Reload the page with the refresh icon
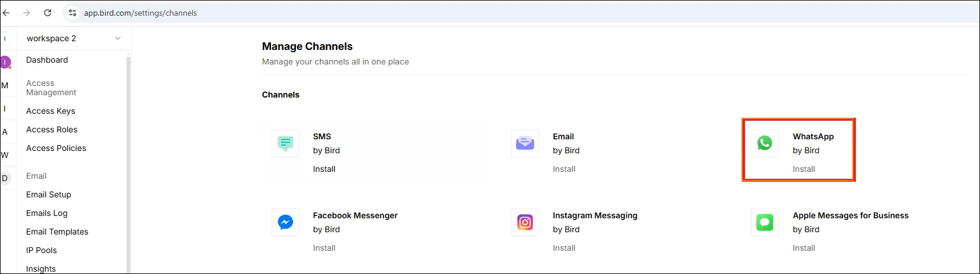This screenshot has width=980, height=274. [48, 13]
